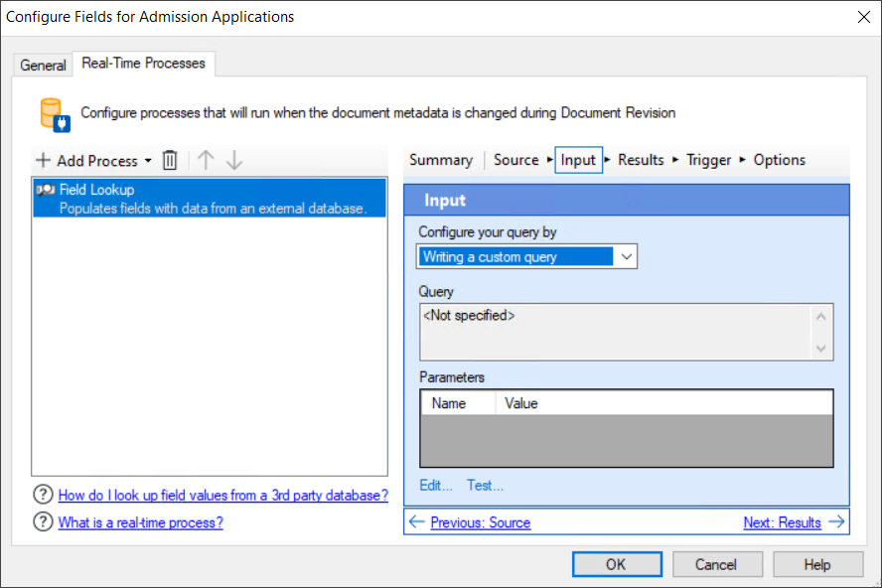Move the process up with the up-arrow icon
This screenshot has width=882, height=588.
pos(204,160)
